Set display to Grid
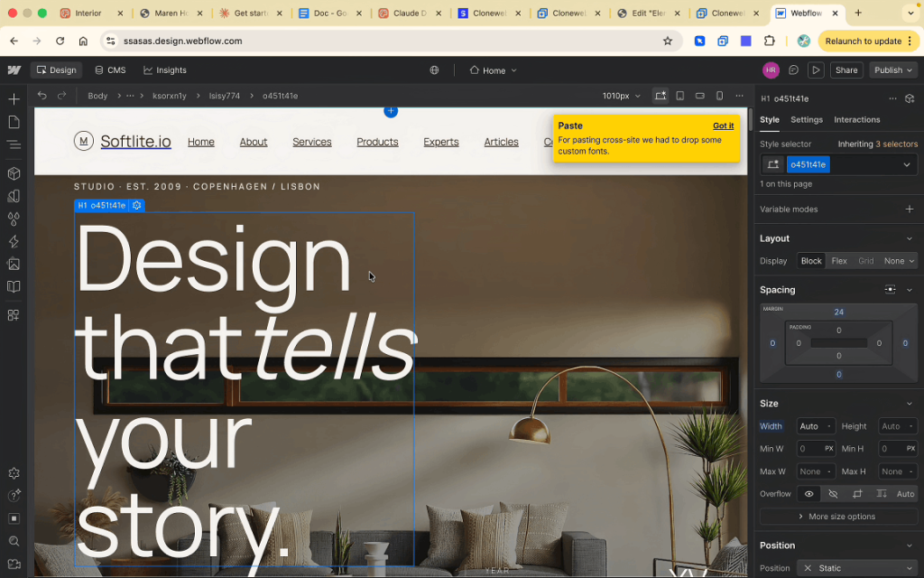924x578 pixels. click(x=865, y=261)
